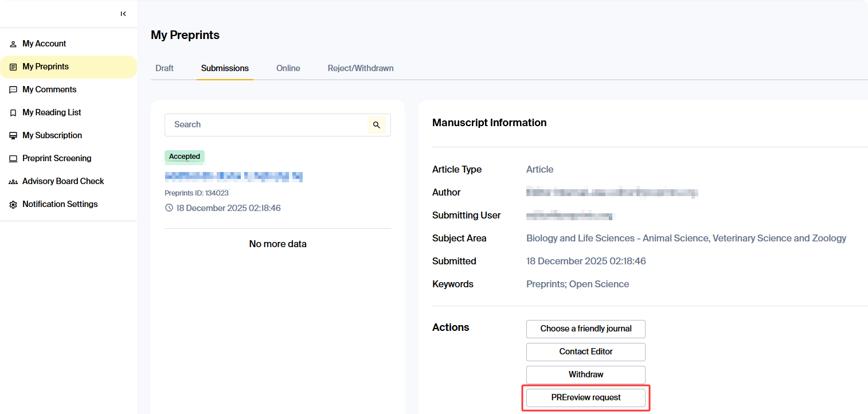Image resolution: width=868 pixels, height=414 pixels.
Task: Click the Advisory Board Check group icon
Action: pyautogui.click(x=13, y=182)
